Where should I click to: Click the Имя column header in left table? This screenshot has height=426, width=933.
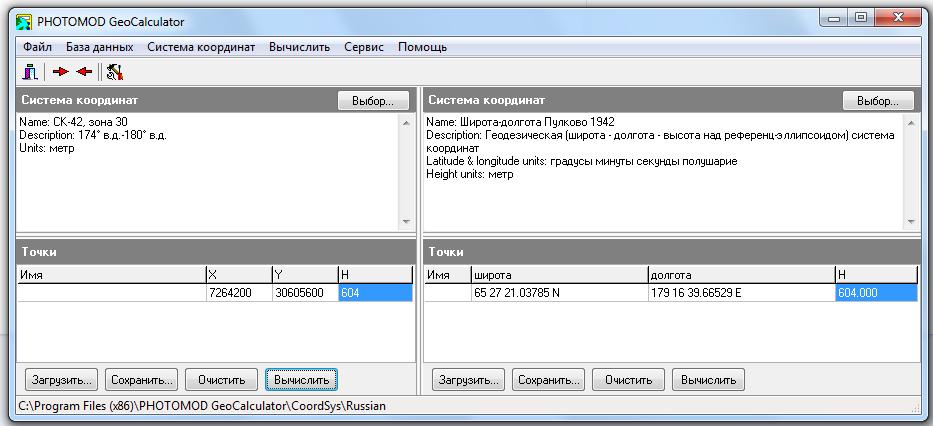click(111, 275)
